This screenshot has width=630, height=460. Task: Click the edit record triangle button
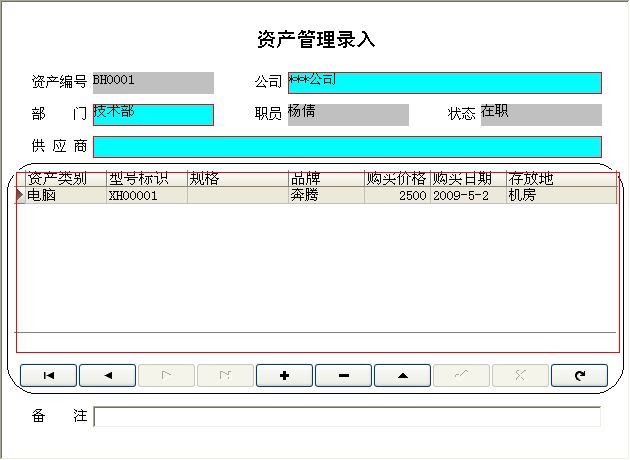click(x=403, y=376)
